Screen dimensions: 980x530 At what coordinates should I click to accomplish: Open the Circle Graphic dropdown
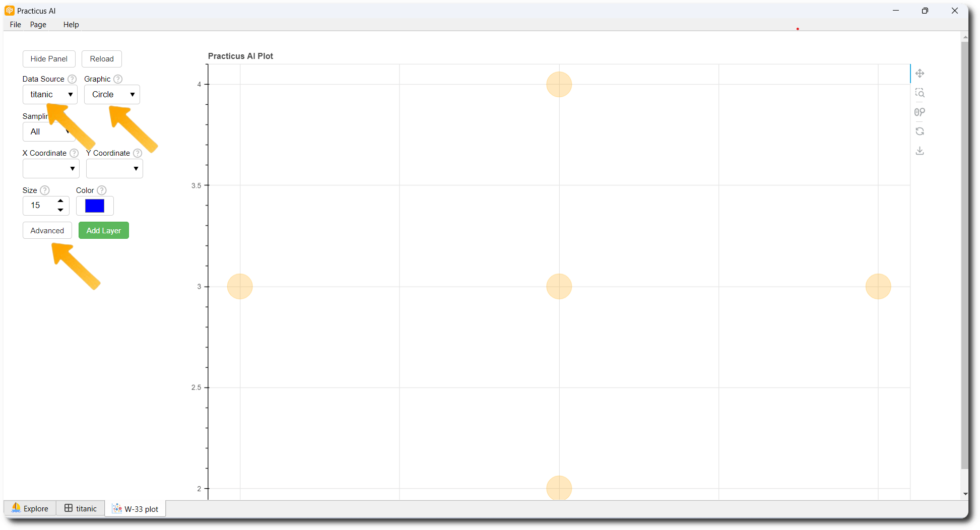click(x=112, y=95)
